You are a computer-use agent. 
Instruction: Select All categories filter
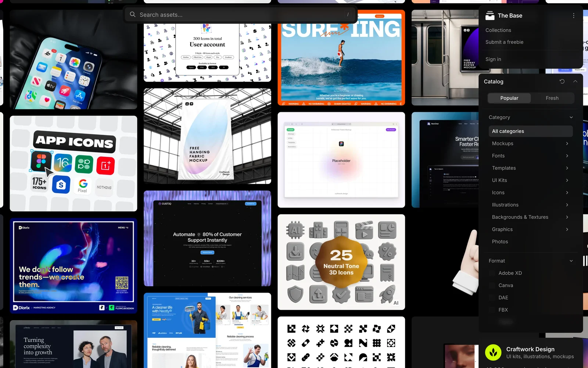pyautogui.click(x=531, y=131)
